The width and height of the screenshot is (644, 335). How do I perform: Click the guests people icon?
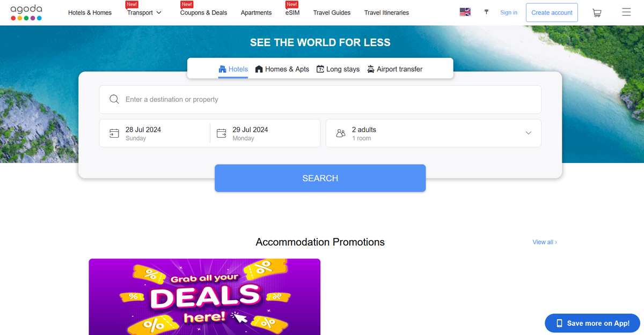tap(341, 133)
